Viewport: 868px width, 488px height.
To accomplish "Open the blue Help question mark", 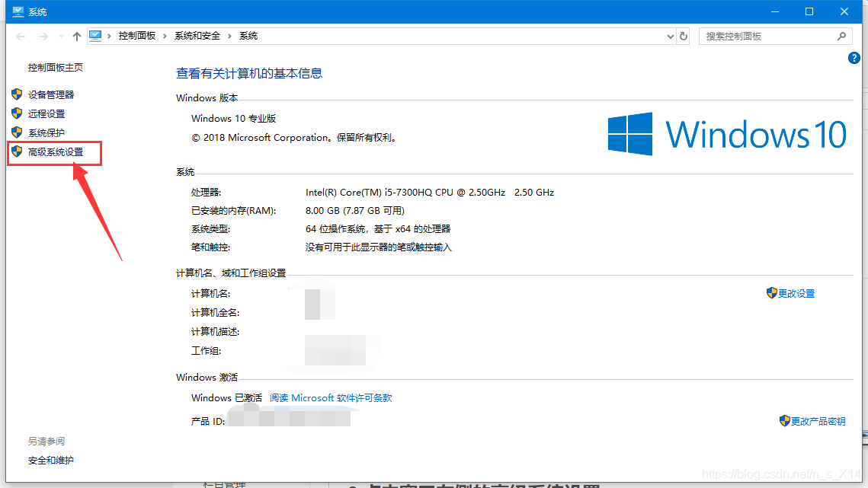I will point(854,58).
